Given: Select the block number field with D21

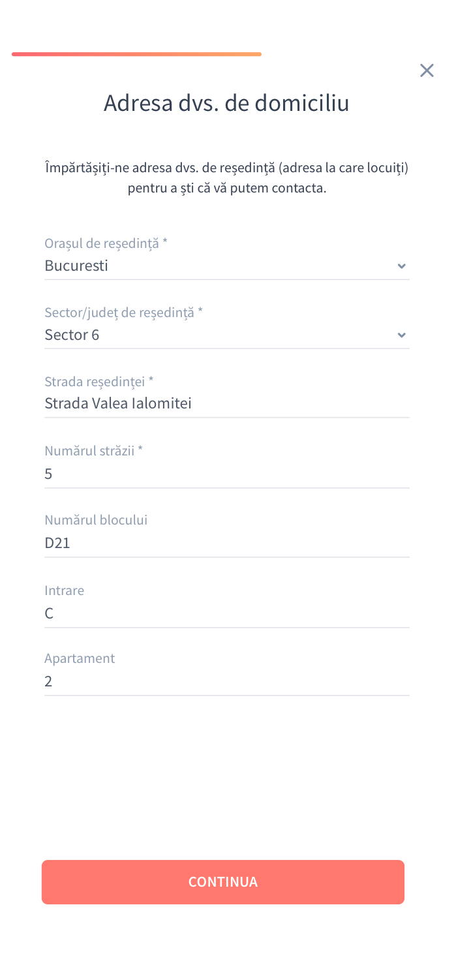Looking at the screenshot, I should (226, 543).
